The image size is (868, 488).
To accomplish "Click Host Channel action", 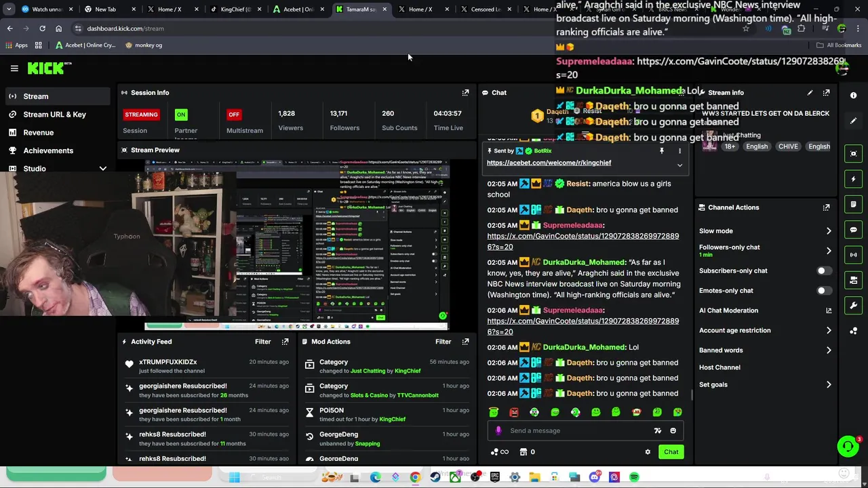I will 719,367.
